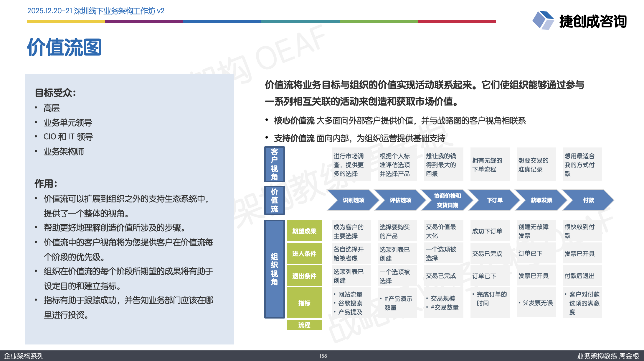The width and height of the screenshot is (644, 361).
Task: Click the 拥有无缝的下单流程 customer cell
Action: pos(490,165)
